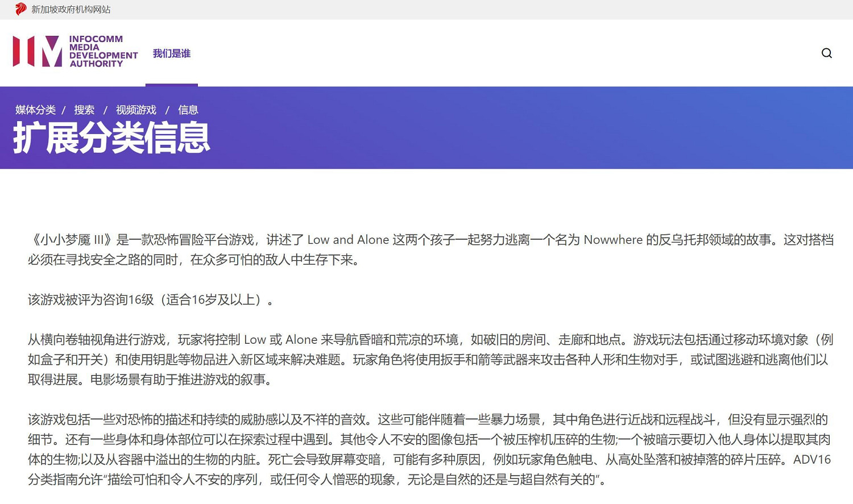Navigate to the 视频游戏 breadcrumb
853x504 pixels.
(136, 110)
